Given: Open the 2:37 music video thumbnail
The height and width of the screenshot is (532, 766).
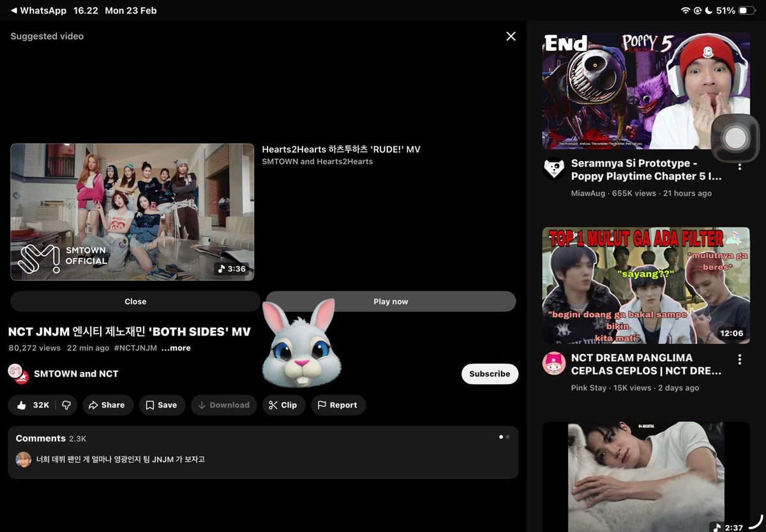Looking at the screenshot, I should (x=646, y=477).
